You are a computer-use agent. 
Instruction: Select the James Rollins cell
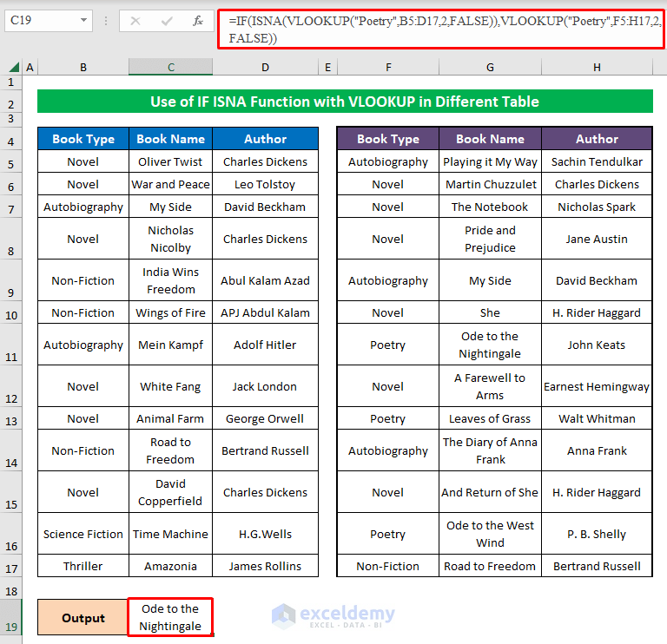pos(265,566)
